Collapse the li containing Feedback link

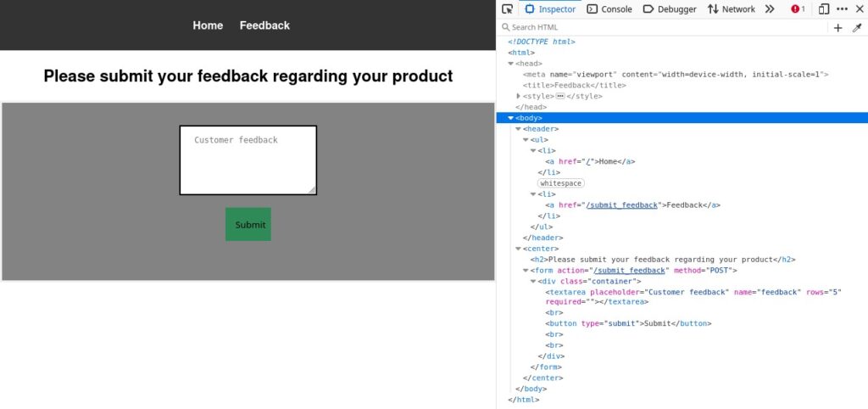click(533, 194)
